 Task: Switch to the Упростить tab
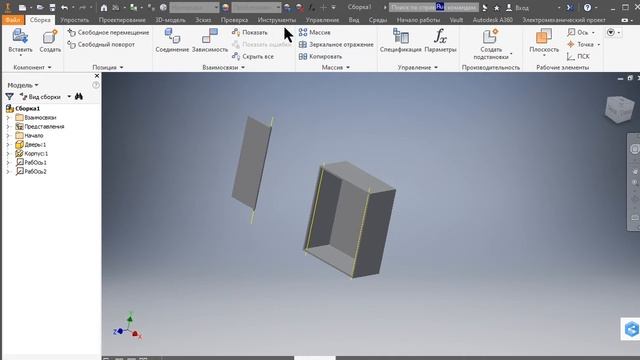pyautogui.click(x=74, y=20)
